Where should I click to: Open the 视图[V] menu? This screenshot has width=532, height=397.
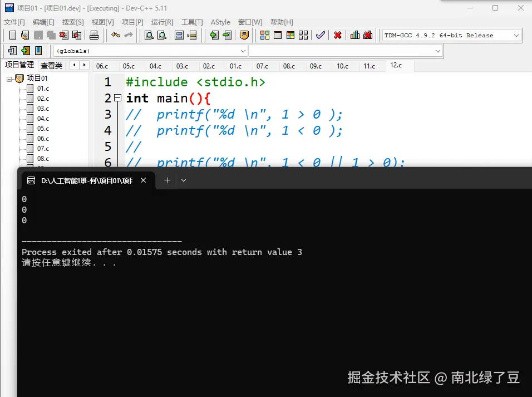coord(102,22)
